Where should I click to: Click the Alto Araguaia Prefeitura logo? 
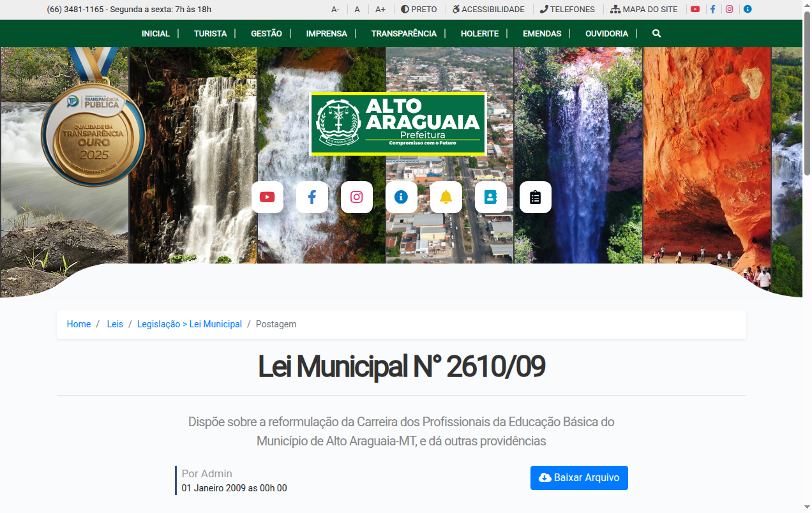398,123
